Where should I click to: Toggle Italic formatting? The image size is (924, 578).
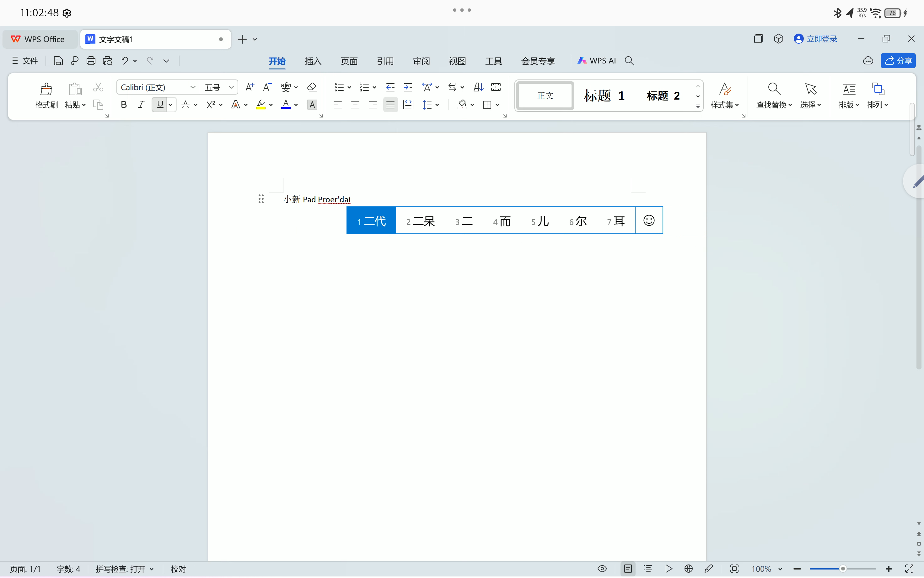coord(141,104)
